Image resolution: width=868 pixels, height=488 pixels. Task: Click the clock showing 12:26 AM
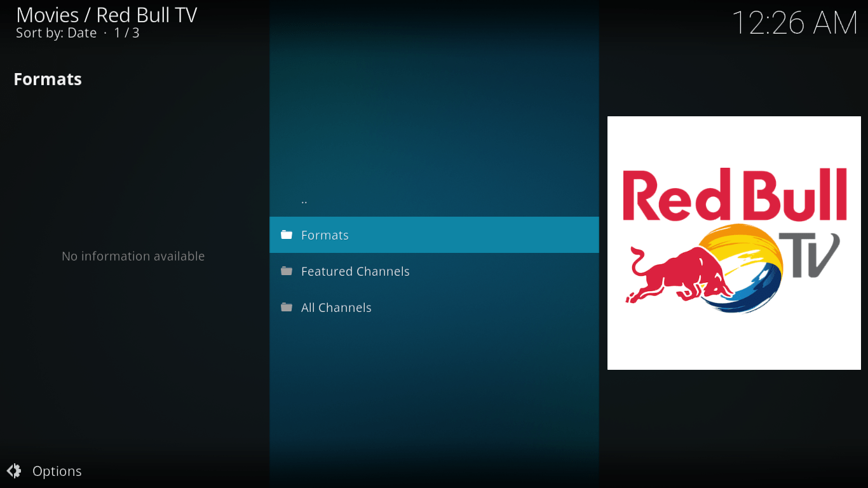point(795,23)
